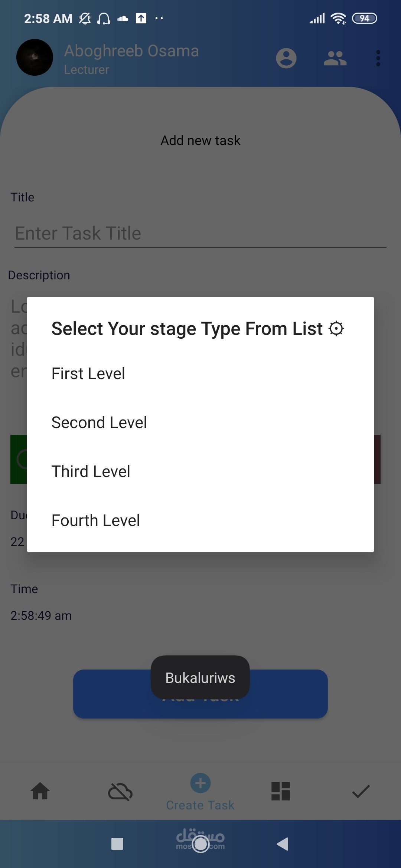The width and height of the screenshot is (401, 868).
Task: Tap the profile account icon in header
Action: [x=286, y=58]
